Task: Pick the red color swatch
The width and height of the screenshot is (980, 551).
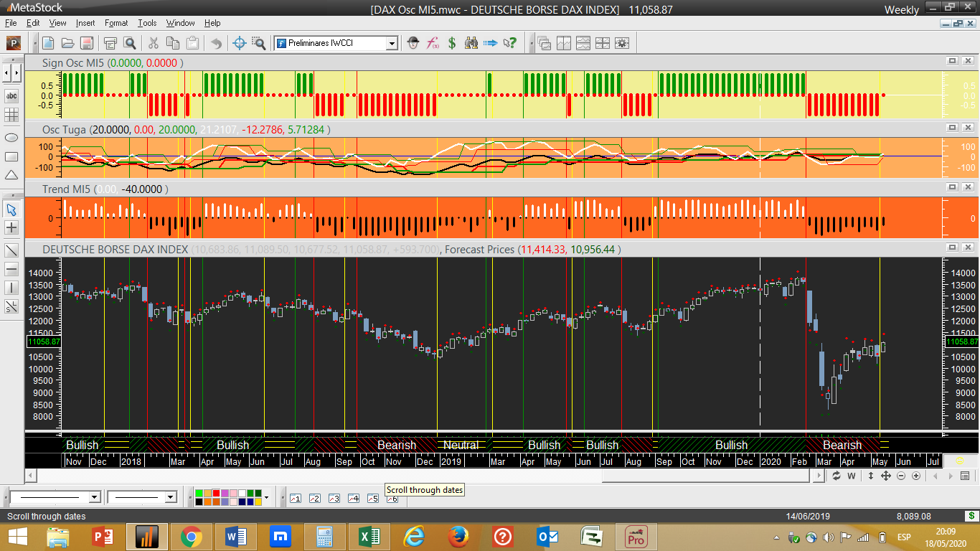Action: 217,493
